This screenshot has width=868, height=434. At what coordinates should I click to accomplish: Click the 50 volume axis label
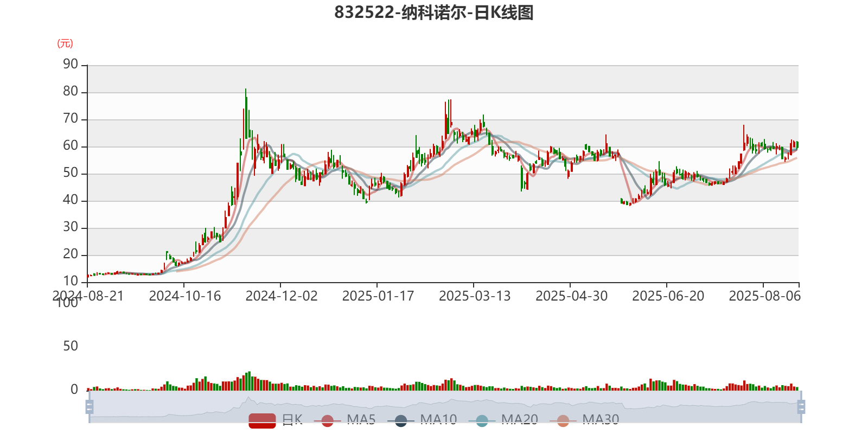71,346
